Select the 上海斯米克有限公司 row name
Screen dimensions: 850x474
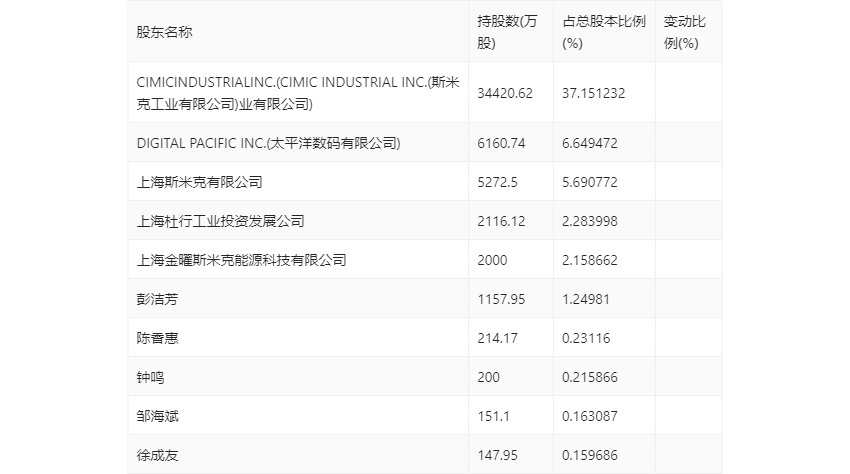click(199, 182)
